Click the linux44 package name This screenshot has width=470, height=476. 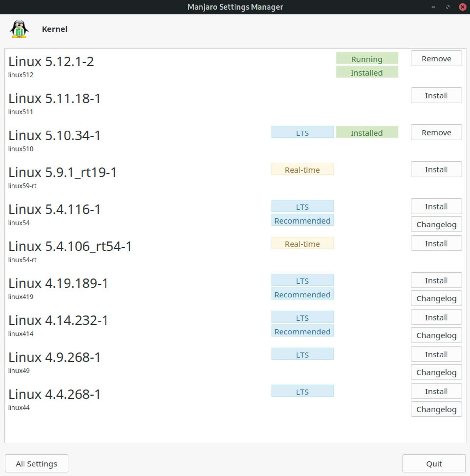19,407
